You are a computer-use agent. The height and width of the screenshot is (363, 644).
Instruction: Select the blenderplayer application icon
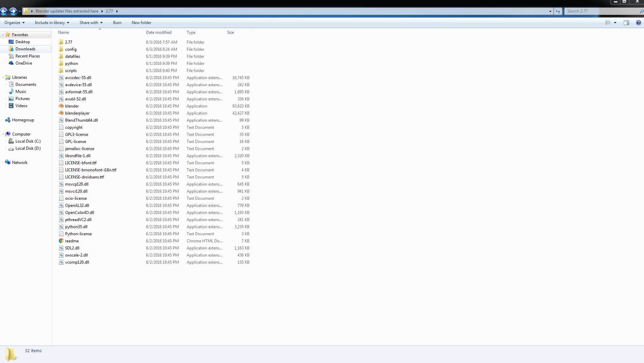point(61,113)
